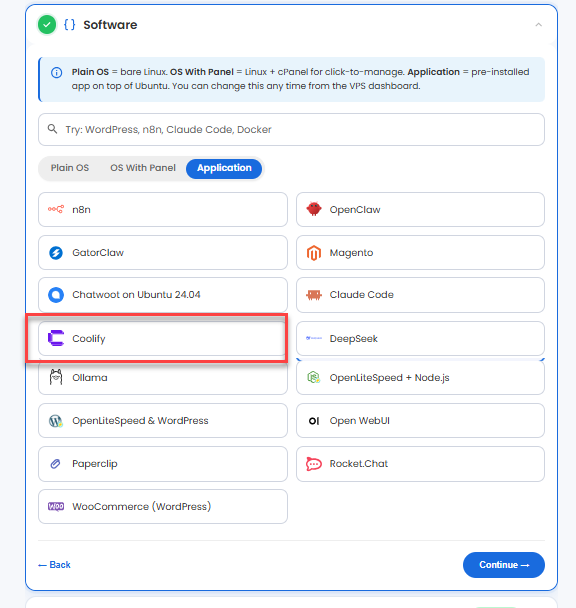Screen dimensions: 576x608
Task: Click the curly braces Software icon
Action: click(x=69, y=25)
